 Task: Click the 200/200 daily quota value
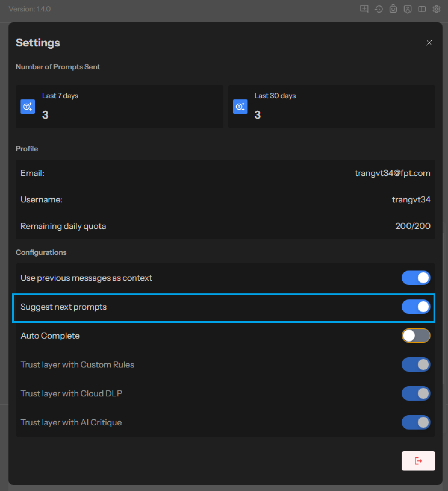click(x=413, y=226)
